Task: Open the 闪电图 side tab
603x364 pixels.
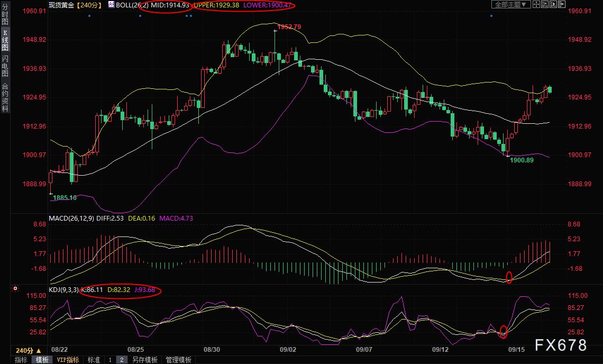Action: tap(5, 66)
